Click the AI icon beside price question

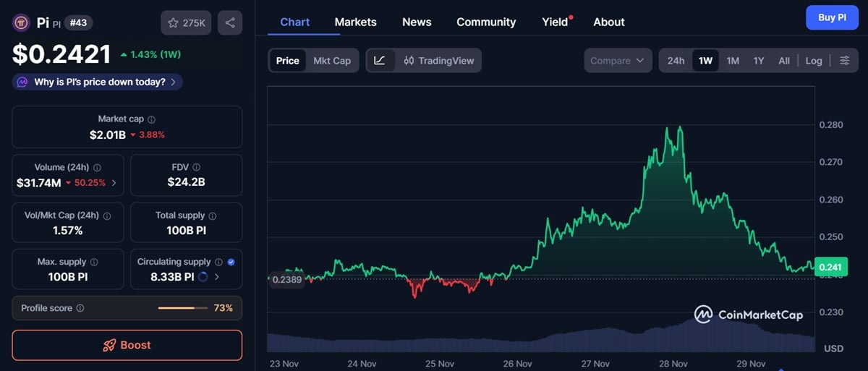point(22,82)
